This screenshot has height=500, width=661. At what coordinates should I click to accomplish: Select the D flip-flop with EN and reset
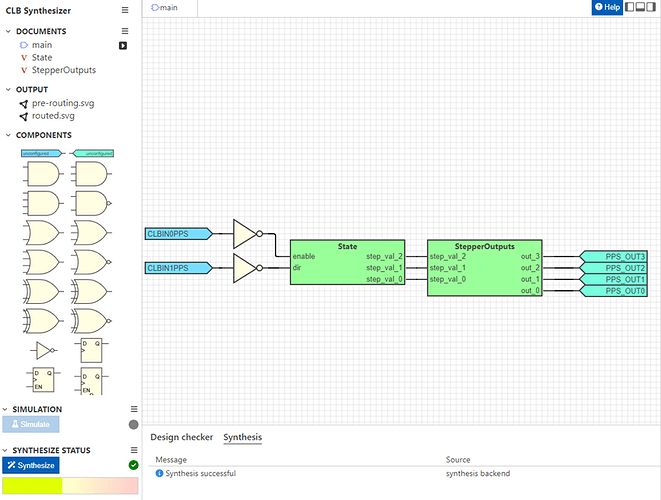(91, 381)
